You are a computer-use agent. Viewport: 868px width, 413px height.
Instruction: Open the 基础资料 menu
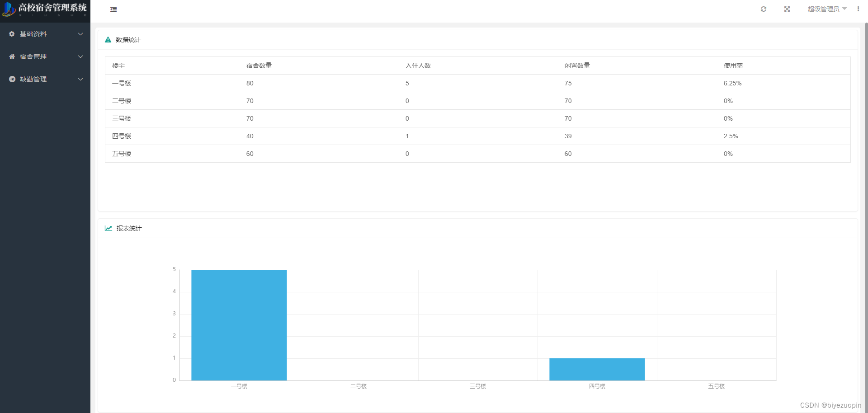45,34
